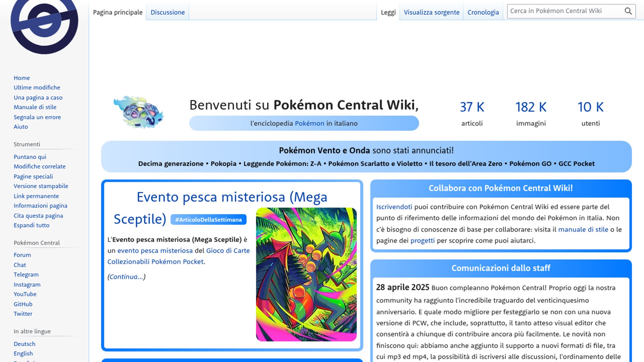This screenshot has height=362, width=644.
Task: Click Segnala un errore link
Action: point(37,117)
